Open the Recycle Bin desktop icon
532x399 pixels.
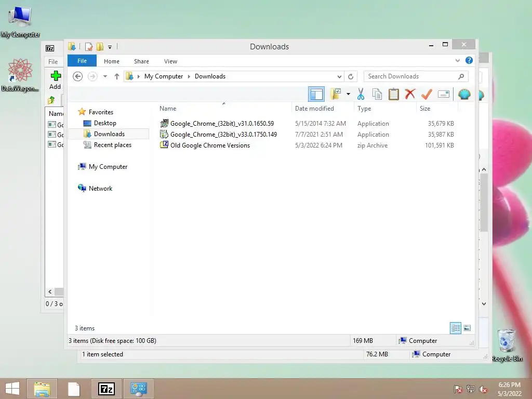[x=507, y=345]
